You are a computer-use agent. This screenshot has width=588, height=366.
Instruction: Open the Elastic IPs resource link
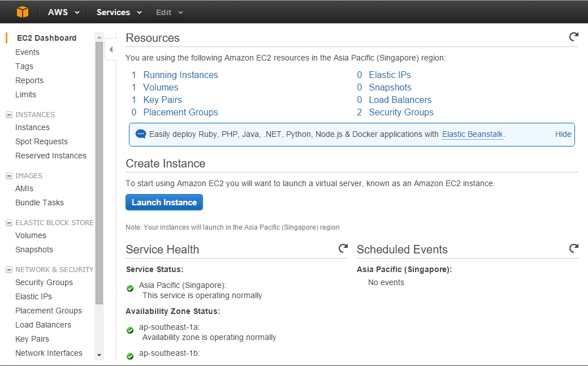coord(390,75)
